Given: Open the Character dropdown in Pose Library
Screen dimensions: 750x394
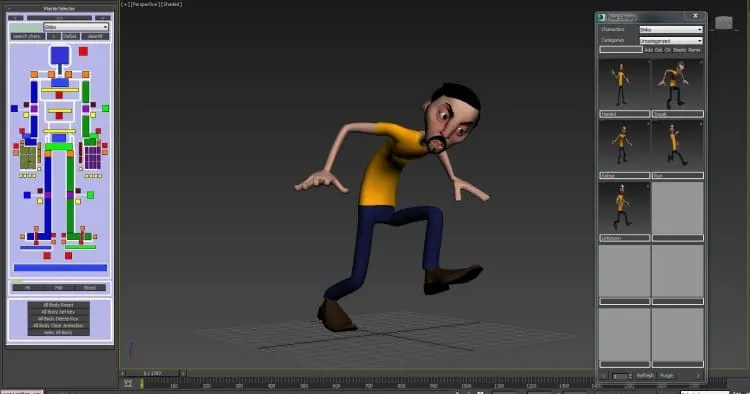Looking at the screenshot, I should pos(671,30).
